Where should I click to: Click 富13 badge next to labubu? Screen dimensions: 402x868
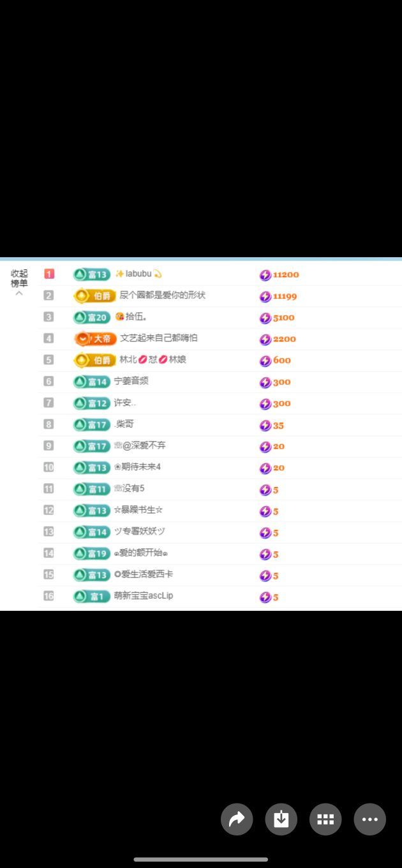pos(92,274)
